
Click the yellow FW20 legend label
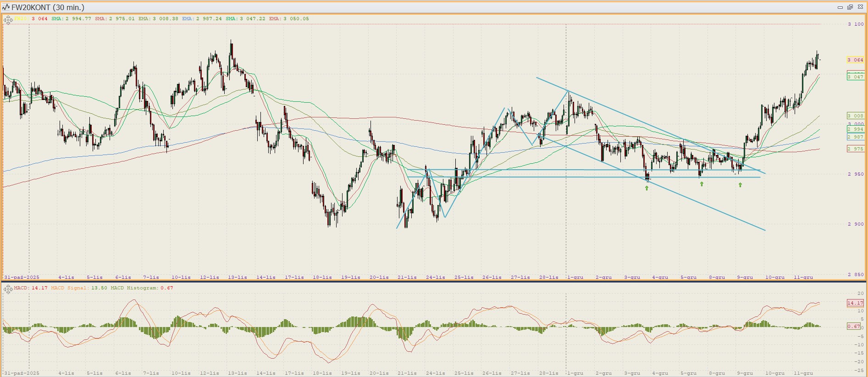click(x=21, y=19)
